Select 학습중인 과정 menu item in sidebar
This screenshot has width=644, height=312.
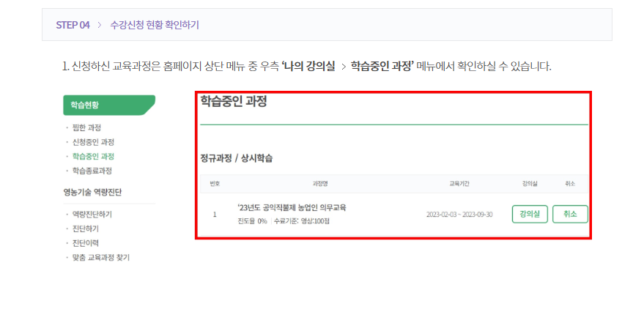click(x=93, y=157)
